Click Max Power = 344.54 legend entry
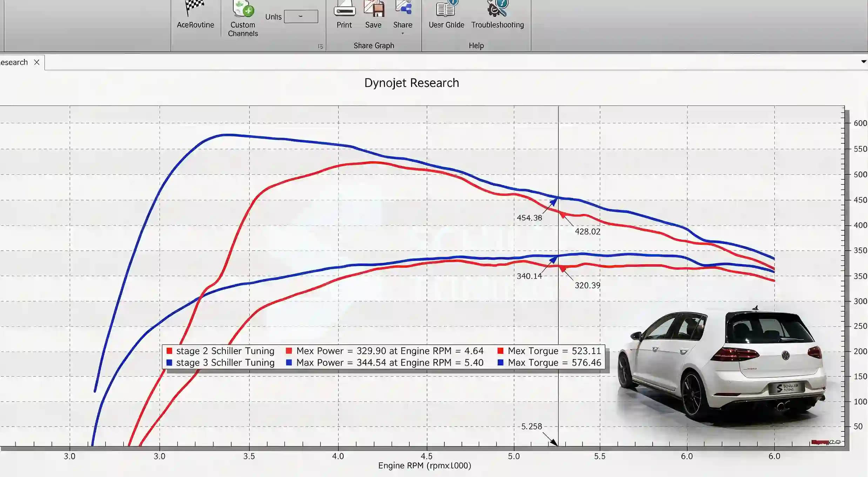The width and height of the screenshot is (868, 477). click(385, 362)
